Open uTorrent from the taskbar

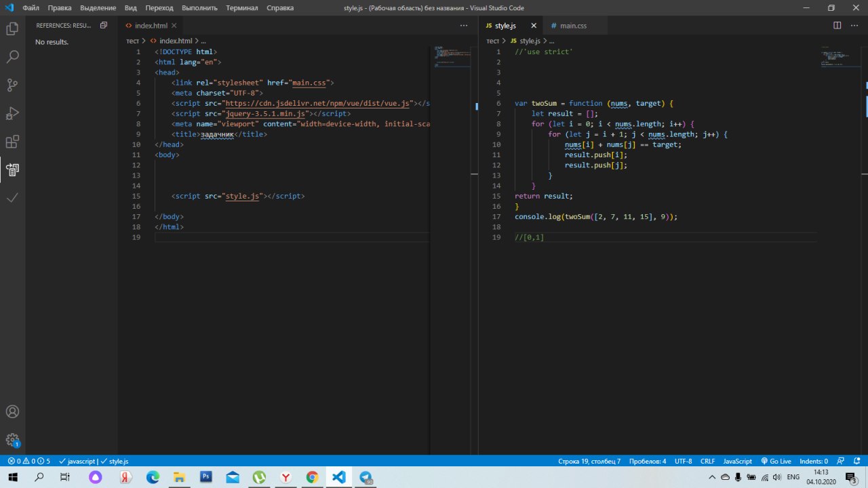[259, 477]
